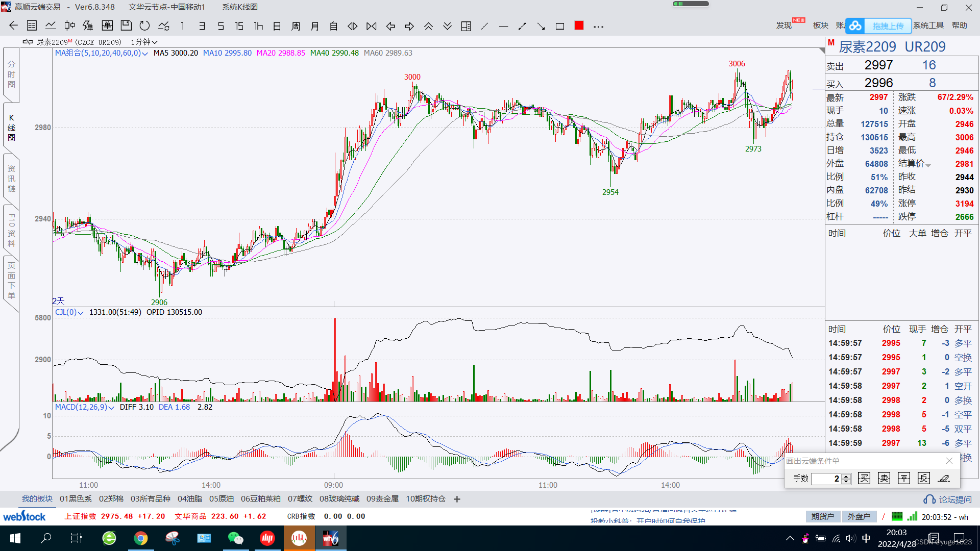This screenshot has width=980, height=551.
Task: Select the F10资料 side tab
Action: click(11, 230)
